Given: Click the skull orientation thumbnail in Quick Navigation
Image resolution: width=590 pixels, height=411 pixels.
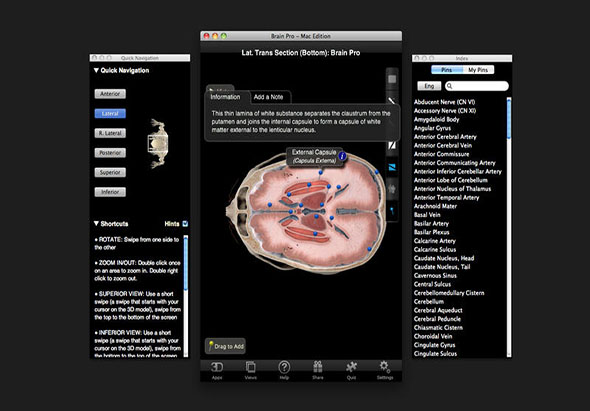Looking at the screenshot, I should pos(158,144).
